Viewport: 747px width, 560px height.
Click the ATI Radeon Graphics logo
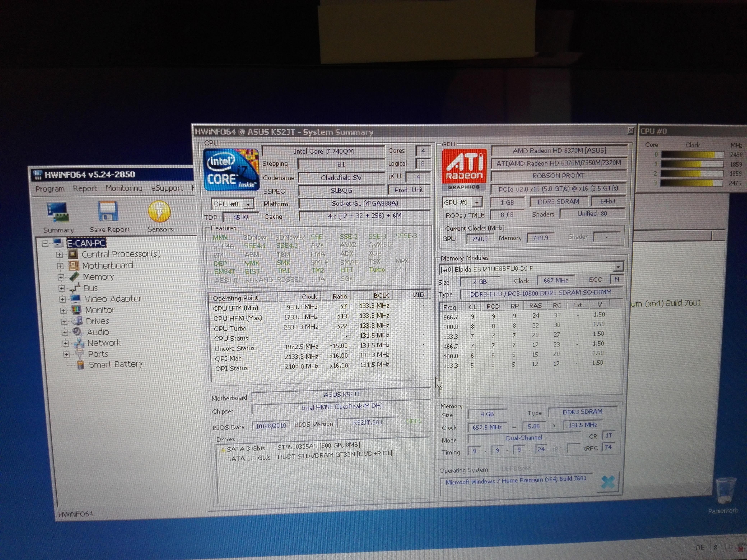(x=464, y=169)
